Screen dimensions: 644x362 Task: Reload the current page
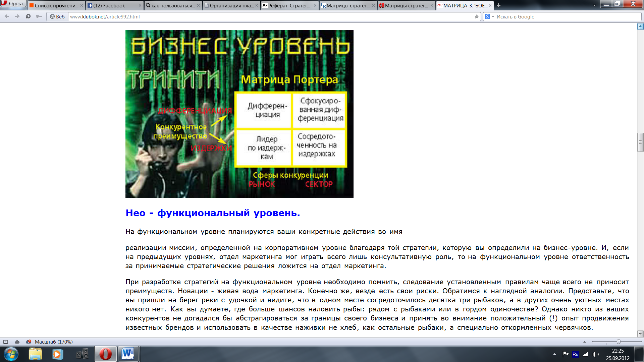28,16
